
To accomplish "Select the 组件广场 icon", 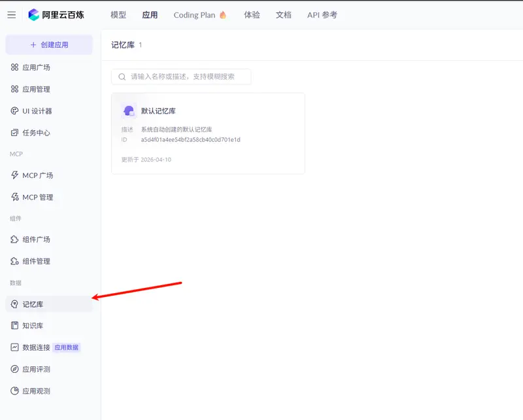I will 14,239.
